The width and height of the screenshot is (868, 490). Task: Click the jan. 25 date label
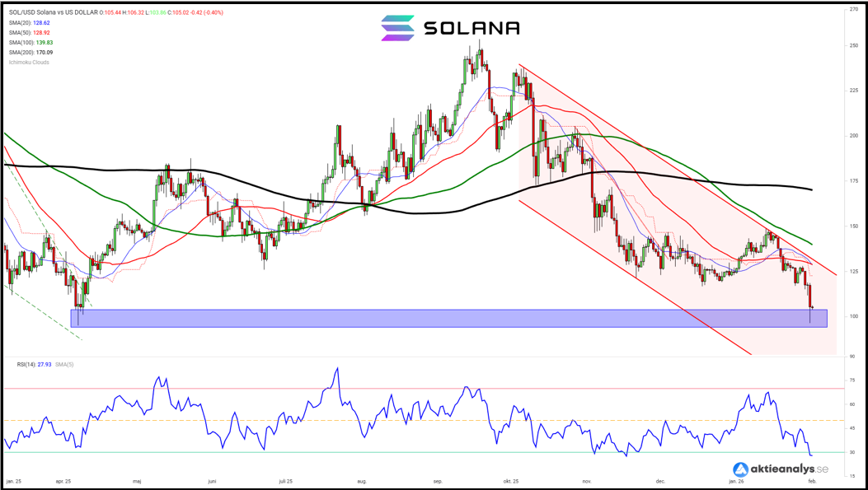(x=12, y=481)
